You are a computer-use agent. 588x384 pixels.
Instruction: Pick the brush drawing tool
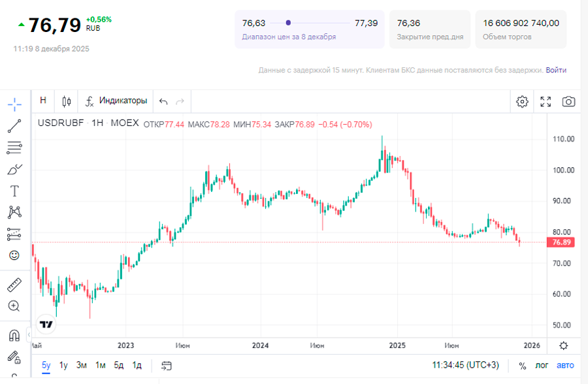pyautogui.click(x=14, y=169)
